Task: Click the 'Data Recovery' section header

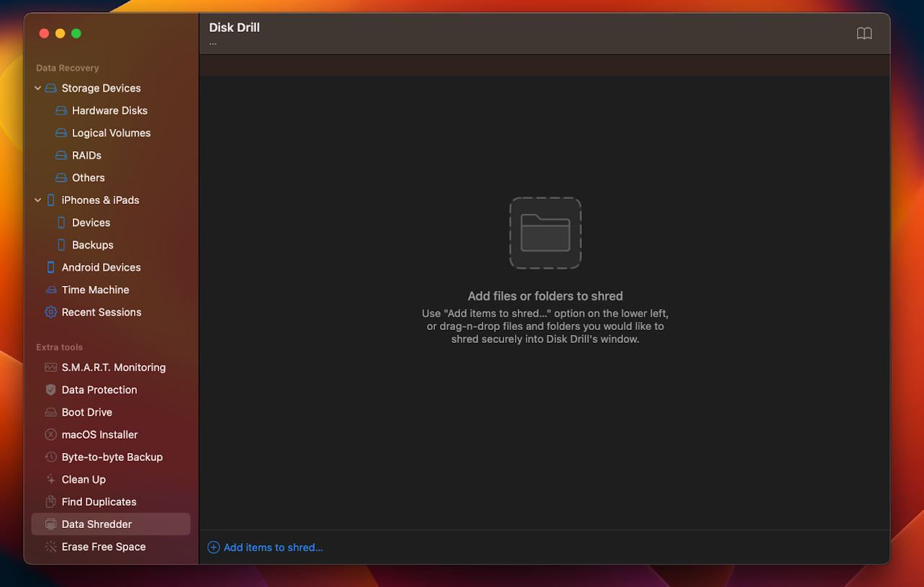Action: click(68, 68)
